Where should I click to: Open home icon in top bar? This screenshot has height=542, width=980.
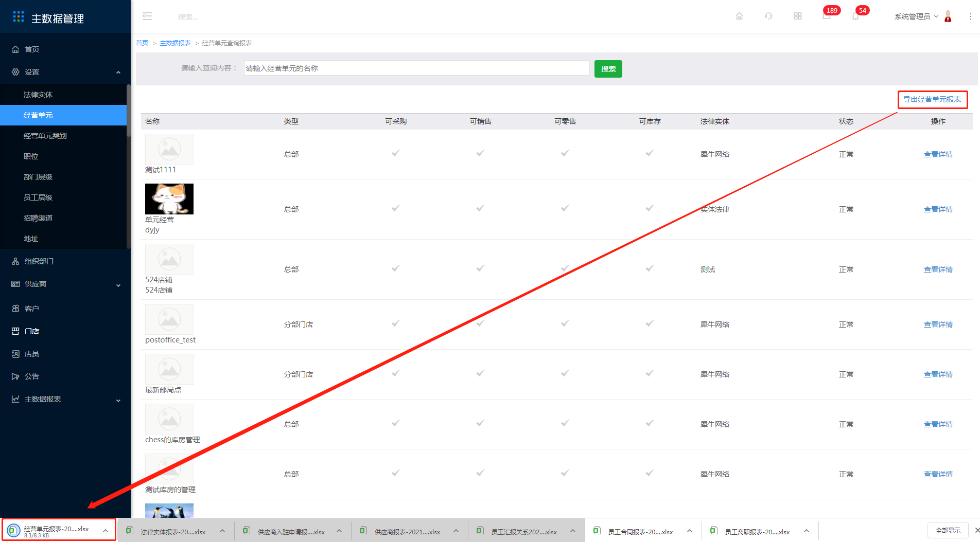739,16
